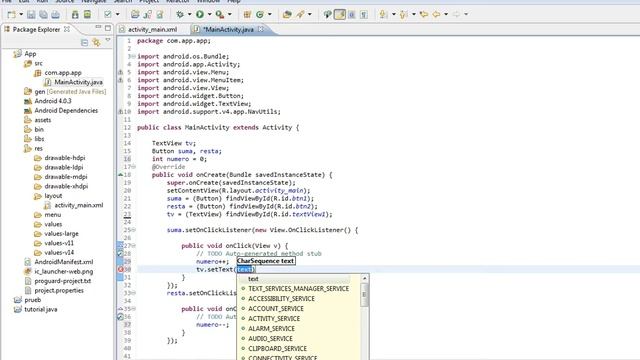Screen dimensions: 640x360
Task: Open the New wizard dropdown arrow
Action: (21, 15)
